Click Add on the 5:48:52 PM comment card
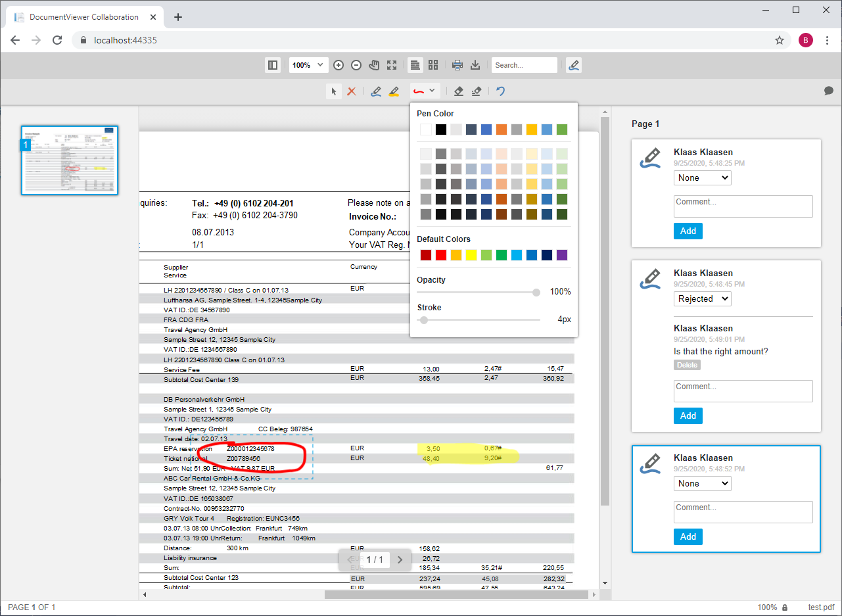This screenshot has width=842, height=616. pos(688,536)
